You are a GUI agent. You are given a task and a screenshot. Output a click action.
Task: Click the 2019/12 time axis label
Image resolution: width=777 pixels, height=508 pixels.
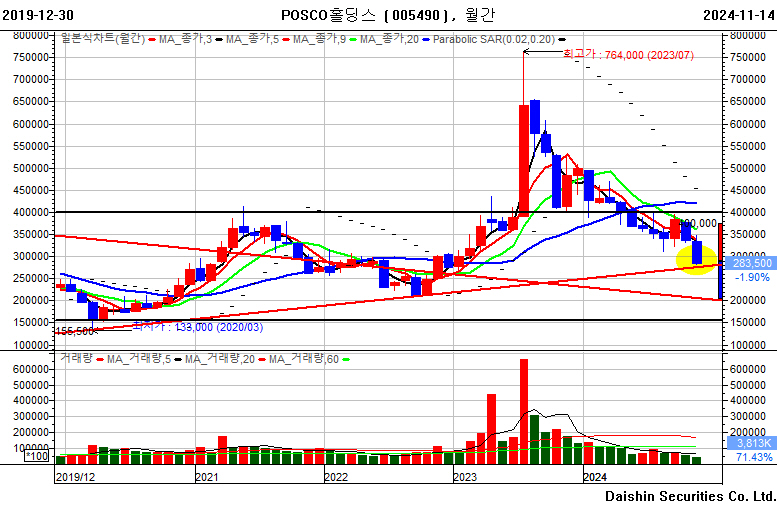coord(75,477)
